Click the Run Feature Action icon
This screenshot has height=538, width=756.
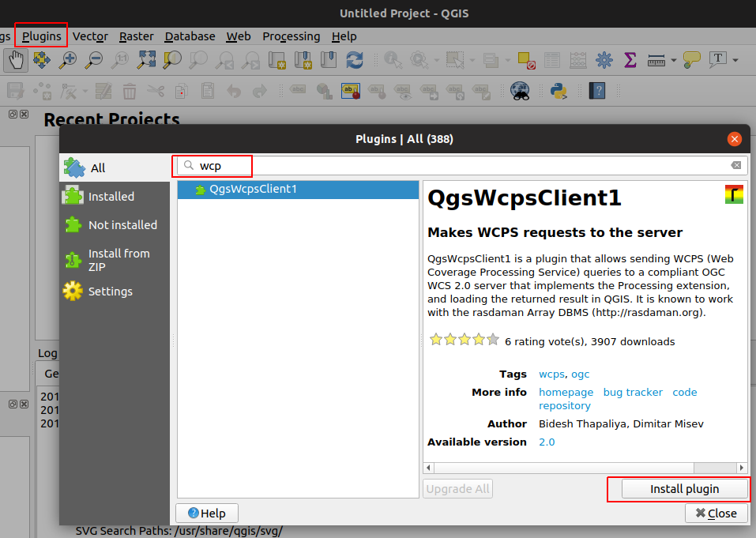(419, 60)
